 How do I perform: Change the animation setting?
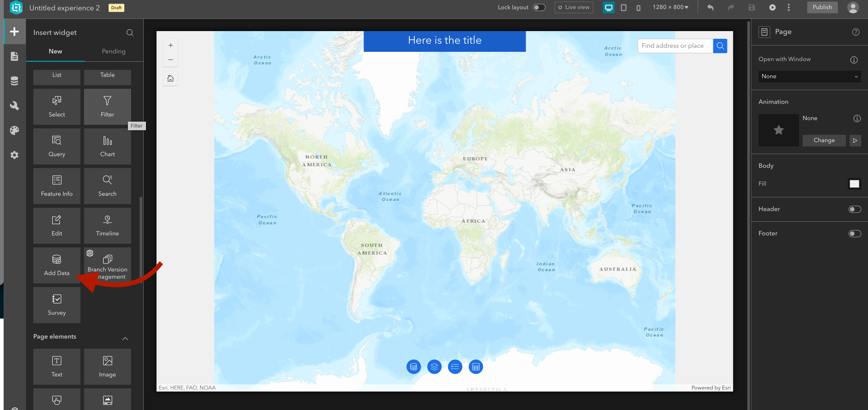click(824, 140)
